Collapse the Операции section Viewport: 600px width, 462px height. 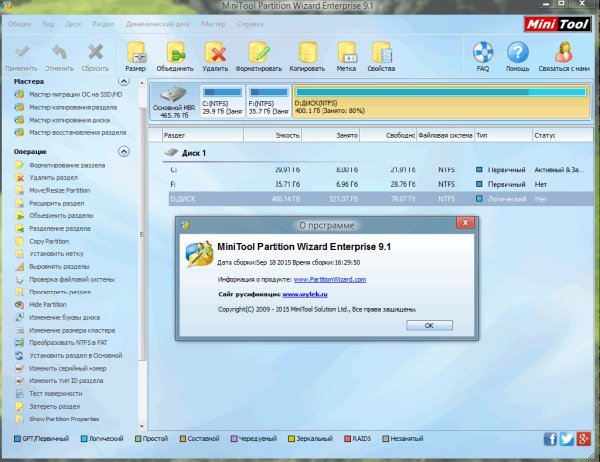[x=124, y=152]
